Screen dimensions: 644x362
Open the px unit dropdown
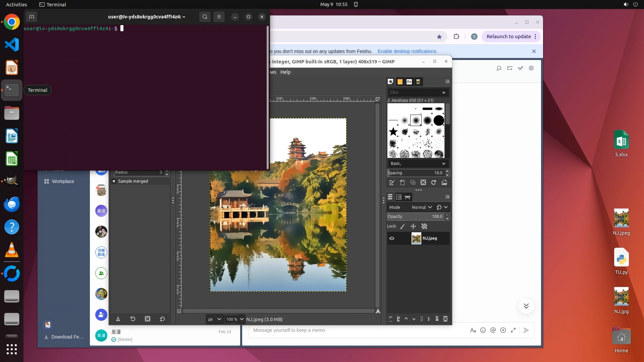point(215,319)
